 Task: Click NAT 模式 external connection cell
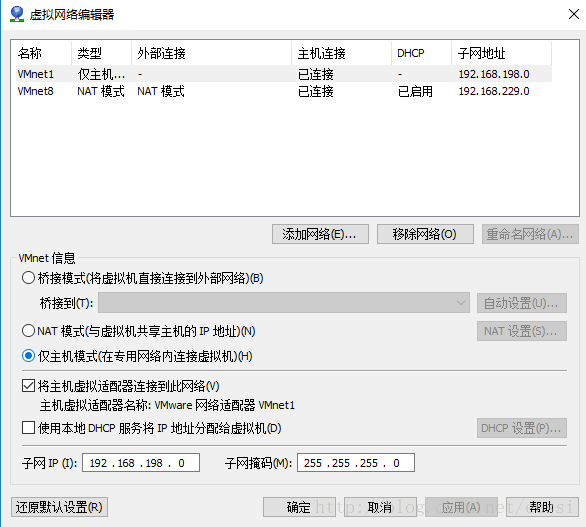(x=161, y=91)
